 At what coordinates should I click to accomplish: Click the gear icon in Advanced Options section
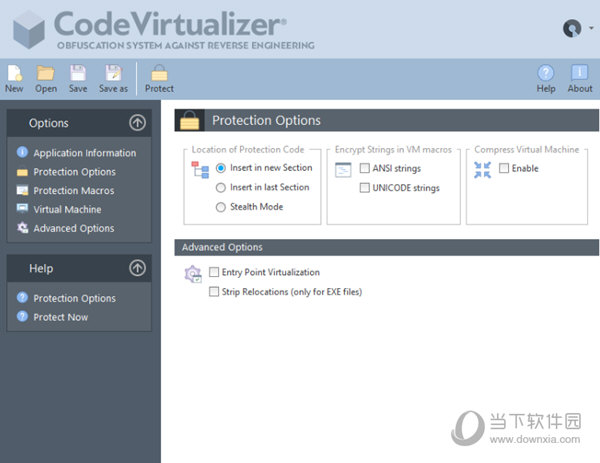193,274
